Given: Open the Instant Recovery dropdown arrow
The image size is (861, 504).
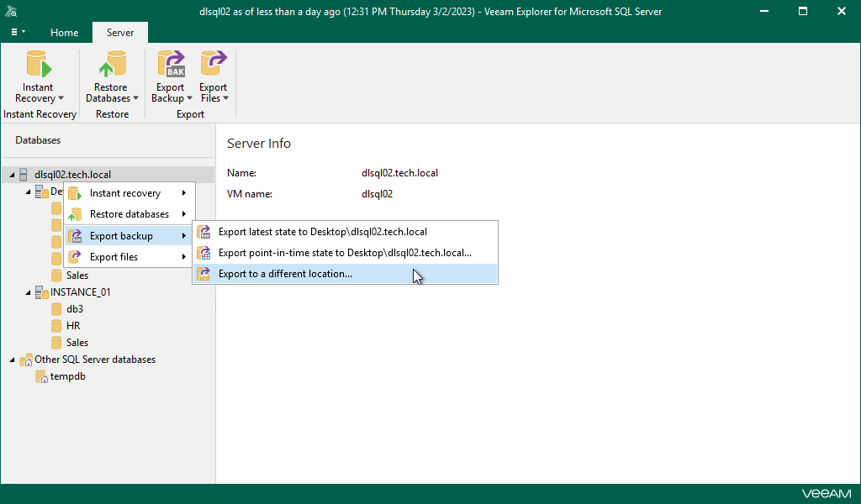Looking at the screenshot, I should click(x=61, y=99).
